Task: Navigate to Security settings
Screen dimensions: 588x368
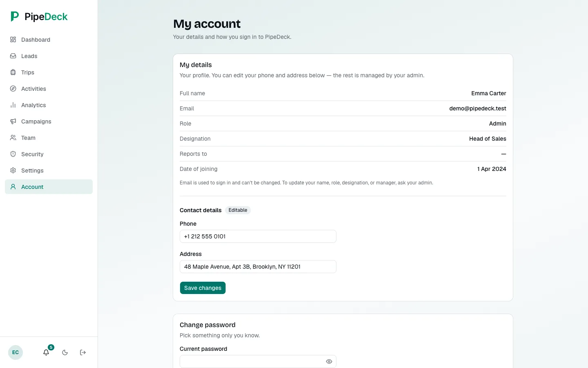Action: coord(49,154)
